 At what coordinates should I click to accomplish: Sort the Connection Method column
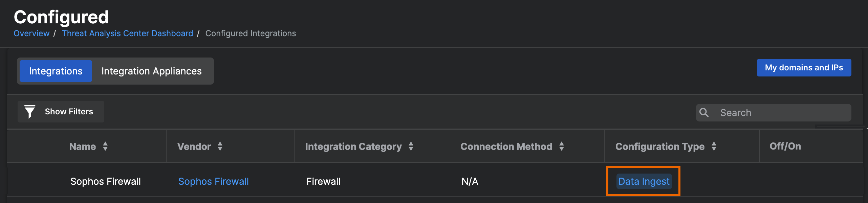coord(561,146)
